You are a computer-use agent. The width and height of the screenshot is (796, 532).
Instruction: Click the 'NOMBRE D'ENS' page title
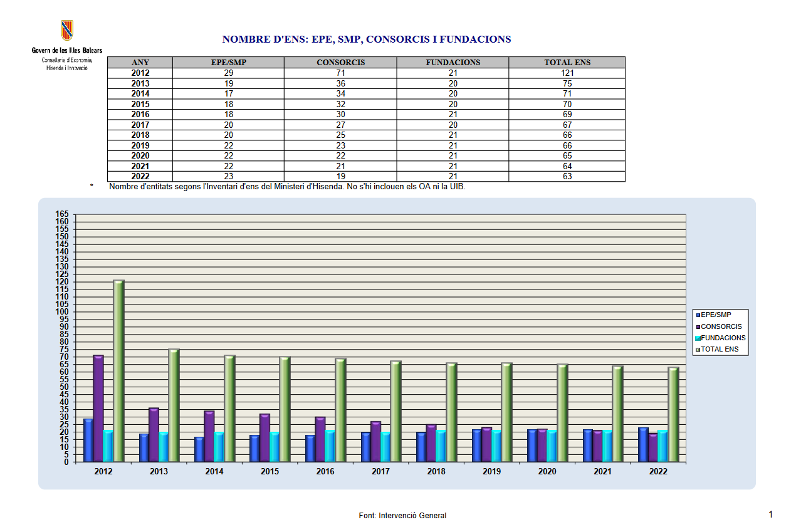point(367,39)
